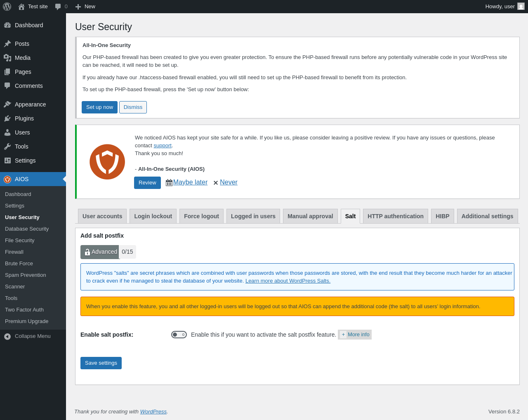This screenshot has height=420, width=528.
Task: Click the Appearance paintbrush icon
Action: 7,104
